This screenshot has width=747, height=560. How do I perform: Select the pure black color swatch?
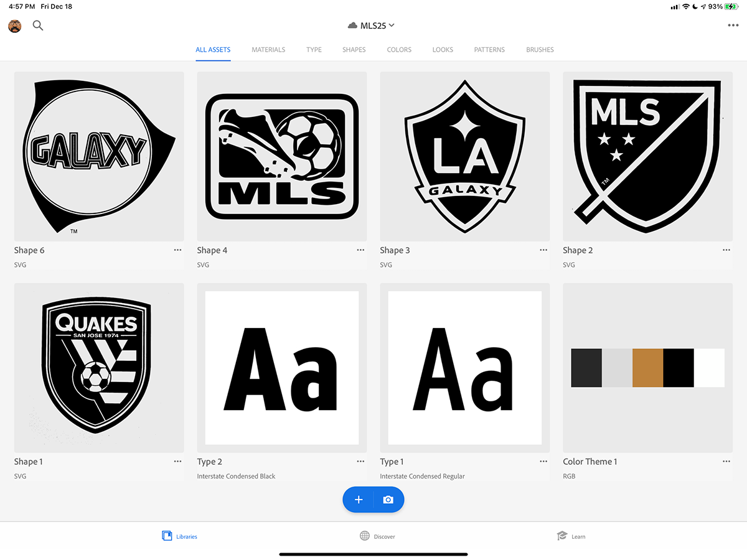(x=679, y=368)
